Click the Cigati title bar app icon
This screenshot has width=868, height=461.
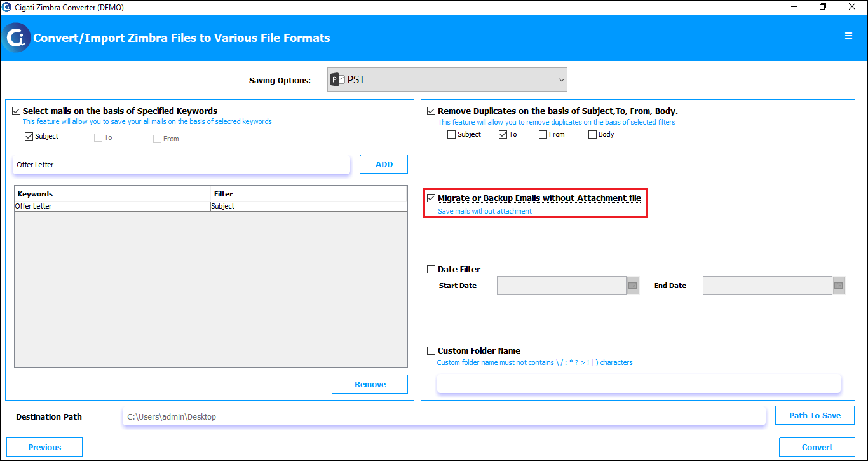(x=7, y=7)
